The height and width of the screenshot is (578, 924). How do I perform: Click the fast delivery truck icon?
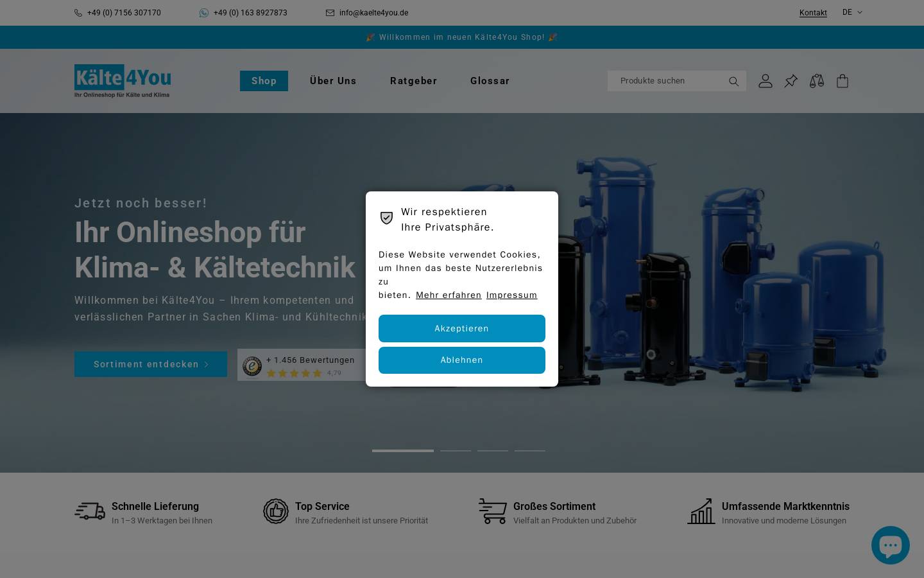(90, 511)
